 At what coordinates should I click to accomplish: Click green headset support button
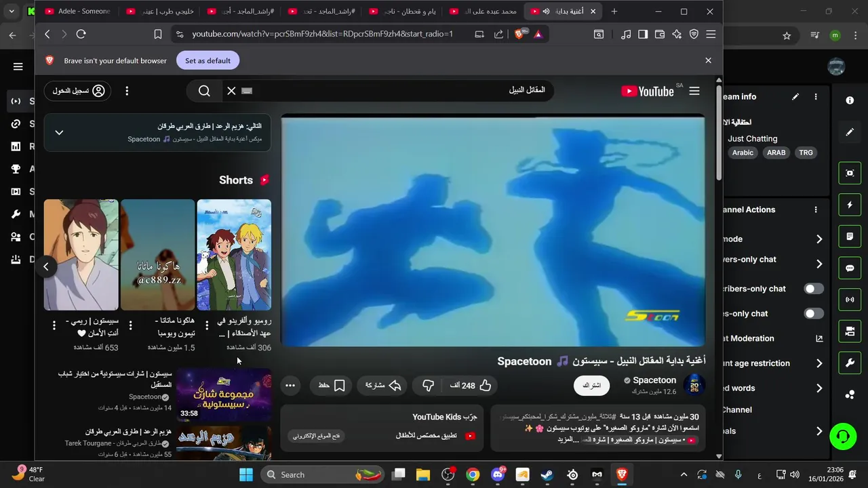(x=843, y=436)
